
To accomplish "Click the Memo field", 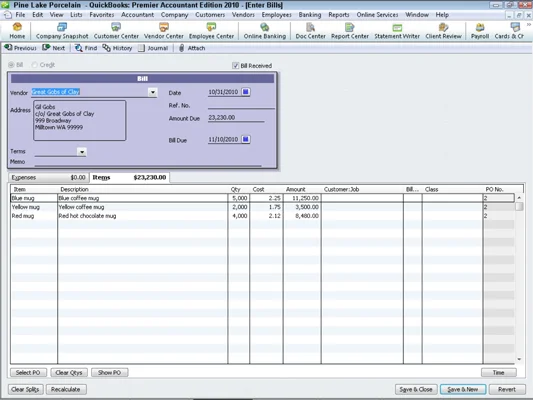I will click(x=148, y=162).
